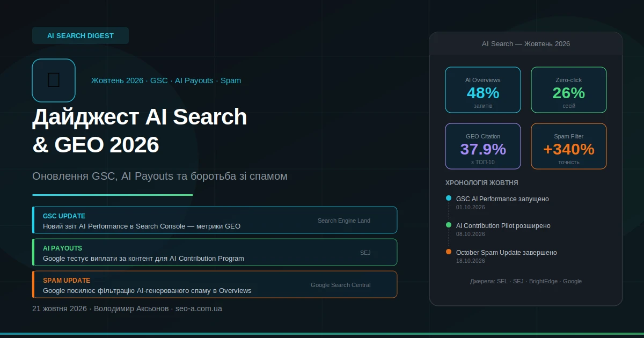Click the cyan timeline dot for GSC AI Performance
The height and width of the screenshot is (338, 644).
pyautogui.click(x=449, y=198)
